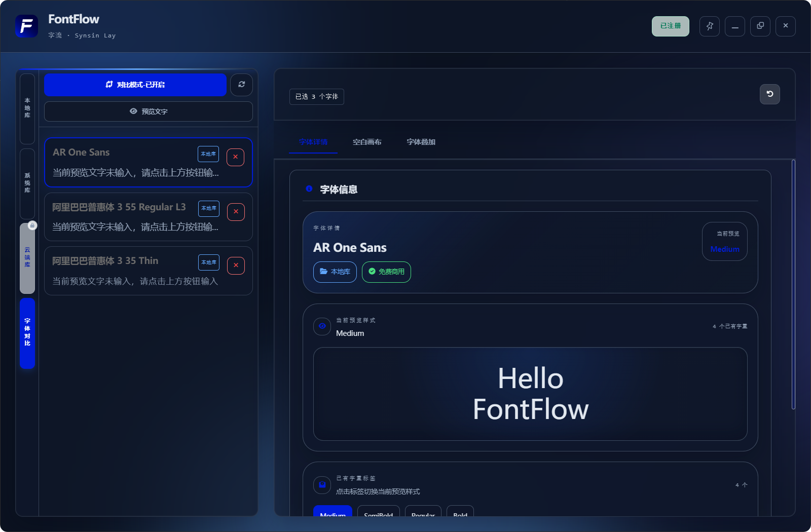Click the reset undo icon in the detail header
The image size is (811, 532).
[770, 94]
